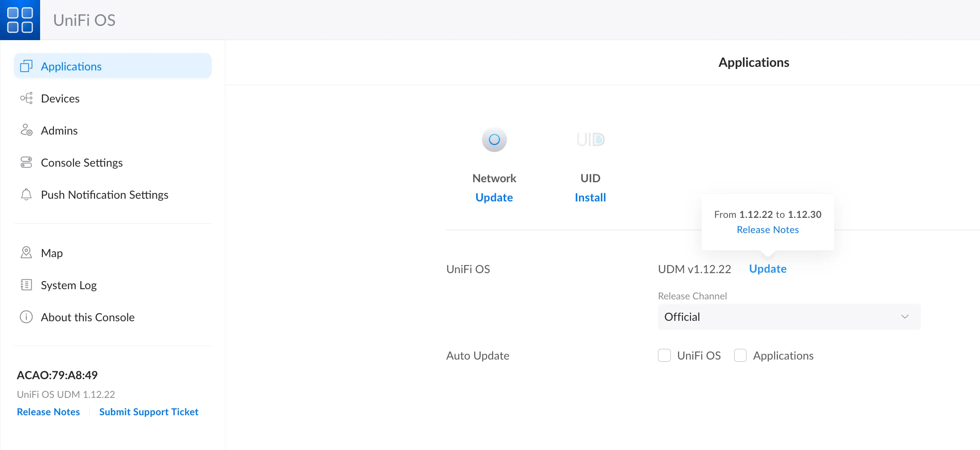Click the Console Settings sidebar icon
Screen dimensions: 980x450
pos(26,163)
